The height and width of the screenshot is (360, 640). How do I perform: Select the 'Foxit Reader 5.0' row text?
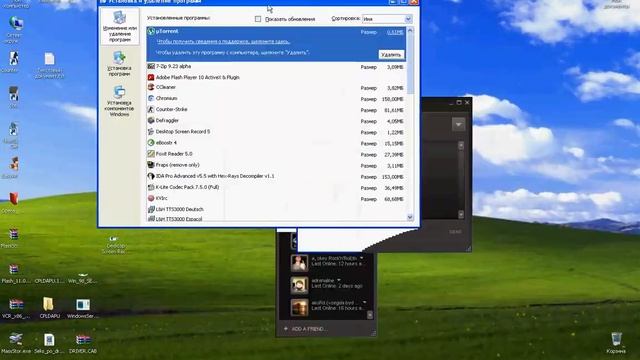[174, 154]
